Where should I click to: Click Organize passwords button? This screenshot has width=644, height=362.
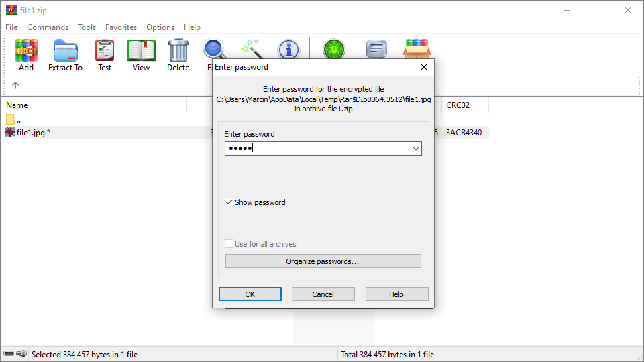tap(322, 261)
